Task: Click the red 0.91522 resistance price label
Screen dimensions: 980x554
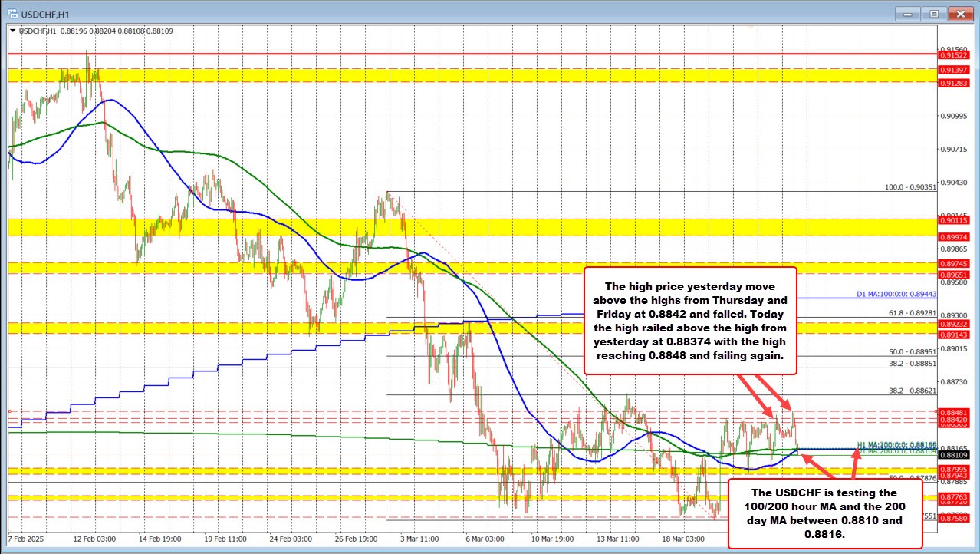Action: (954, 54)
